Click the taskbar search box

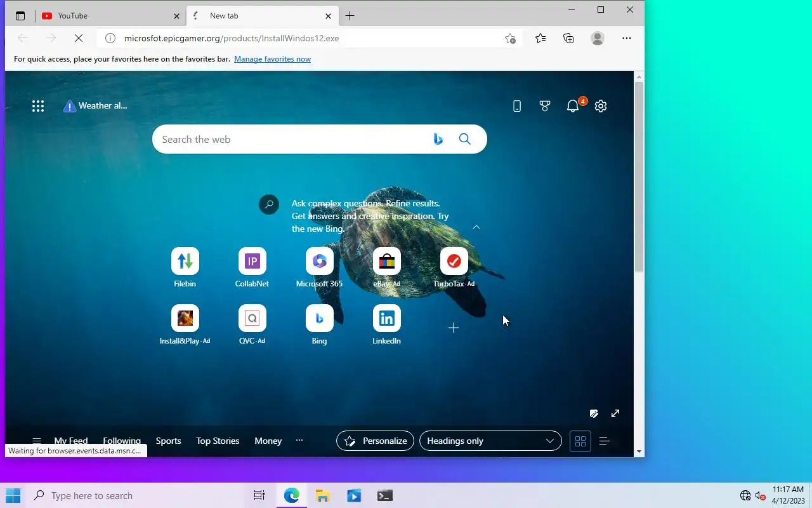click(135, 495)
